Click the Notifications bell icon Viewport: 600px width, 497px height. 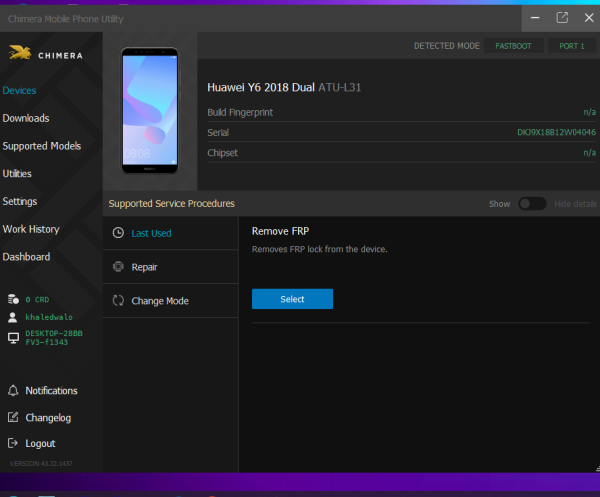point(13,391)
